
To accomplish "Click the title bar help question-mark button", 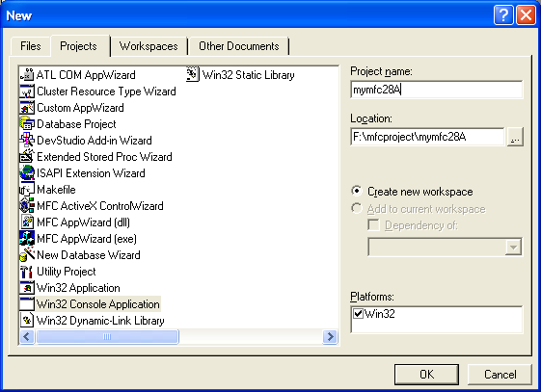I will click(503, 15).
